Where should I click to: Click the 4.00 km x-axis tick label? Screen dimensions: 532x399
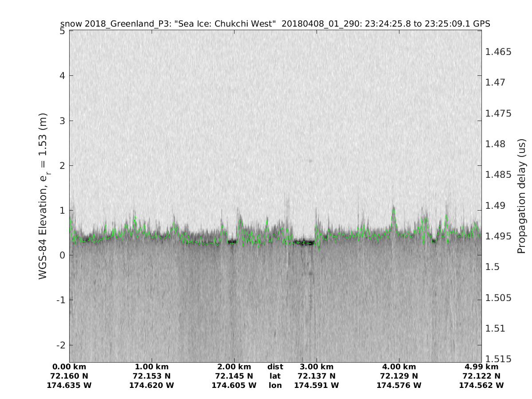tap(399, 367)
